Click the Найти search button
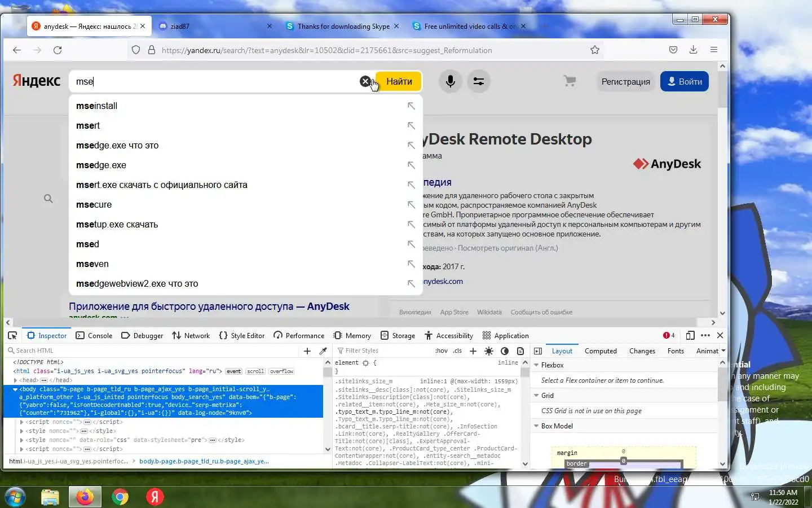Image resolution: width=812 pixels, height=508 pixels. (x=399, y=81)
